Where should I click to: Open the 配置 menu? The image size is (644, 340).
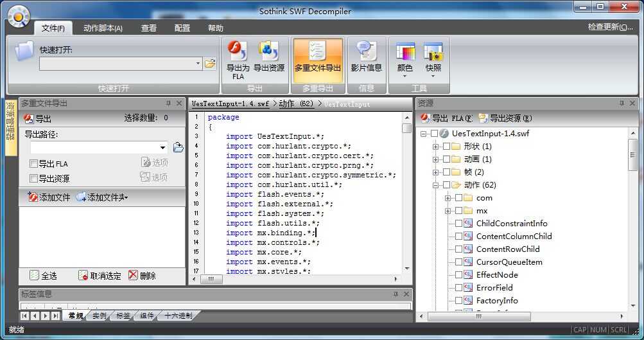tap(182, 28)
